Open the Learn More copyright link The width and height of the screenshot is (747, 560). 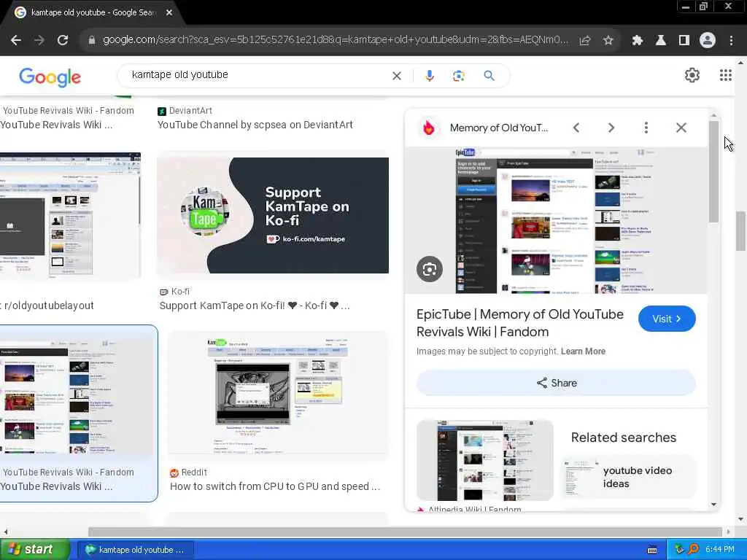583,351
